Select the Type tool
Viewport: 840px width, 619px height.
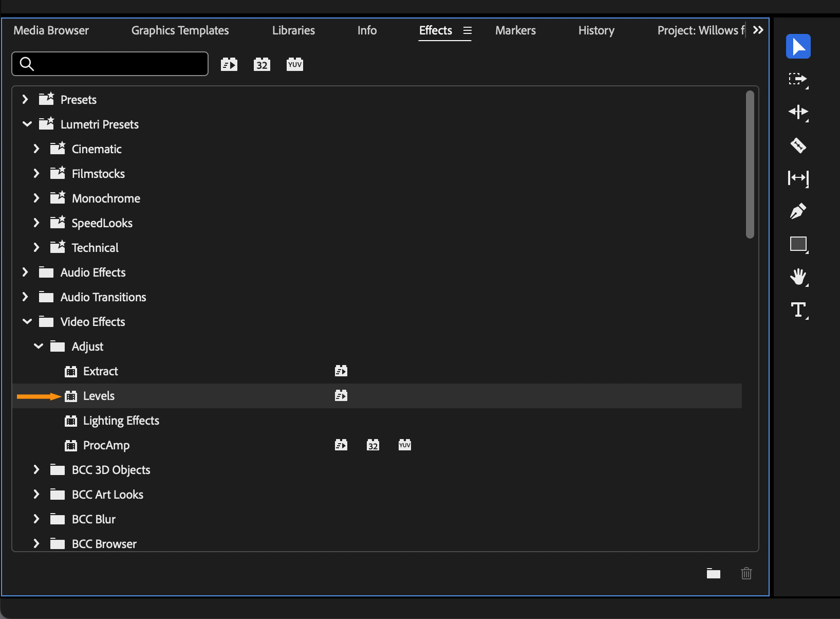coord(798,310)
